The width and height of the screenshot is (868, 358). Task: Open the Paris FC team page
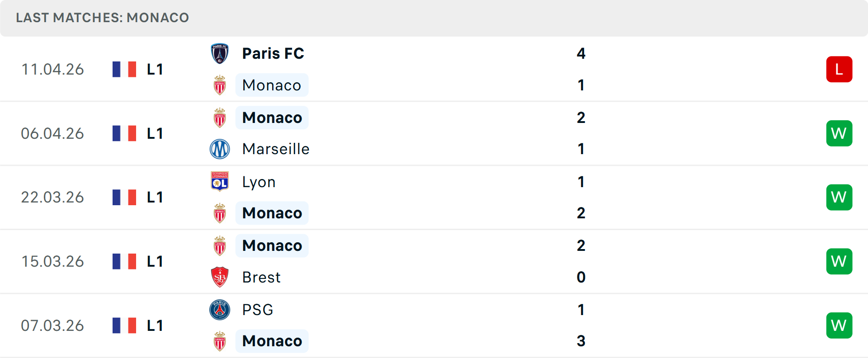click(273, 53)
